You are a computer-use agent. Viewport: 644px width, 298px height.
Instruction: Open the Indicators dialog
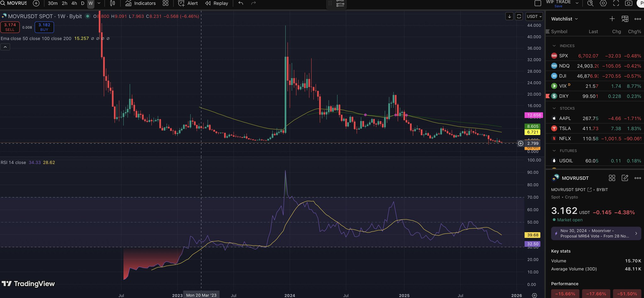(x=141, y=3)
